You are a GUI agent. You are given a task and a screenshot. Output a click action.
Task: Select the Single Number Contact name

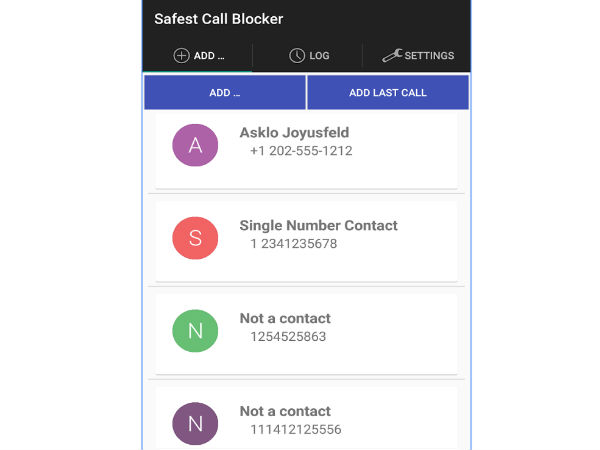(318, 226)
